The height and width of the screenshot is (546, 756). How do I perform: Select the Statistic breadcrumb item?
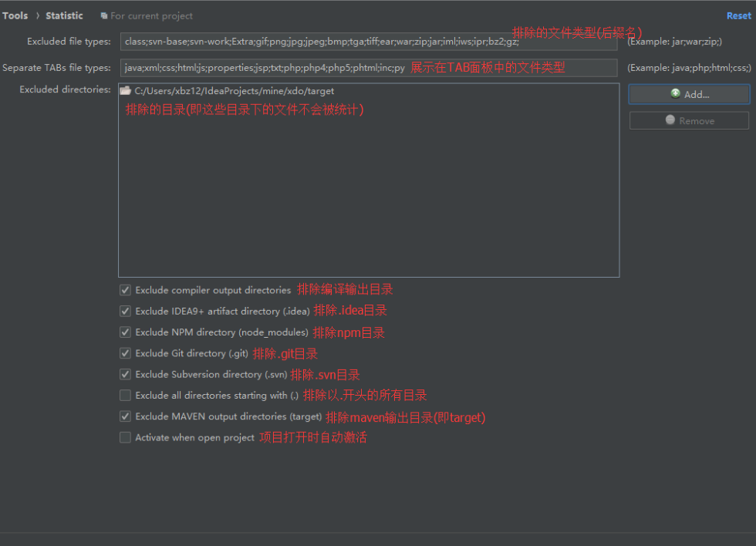tap(64, 16)
